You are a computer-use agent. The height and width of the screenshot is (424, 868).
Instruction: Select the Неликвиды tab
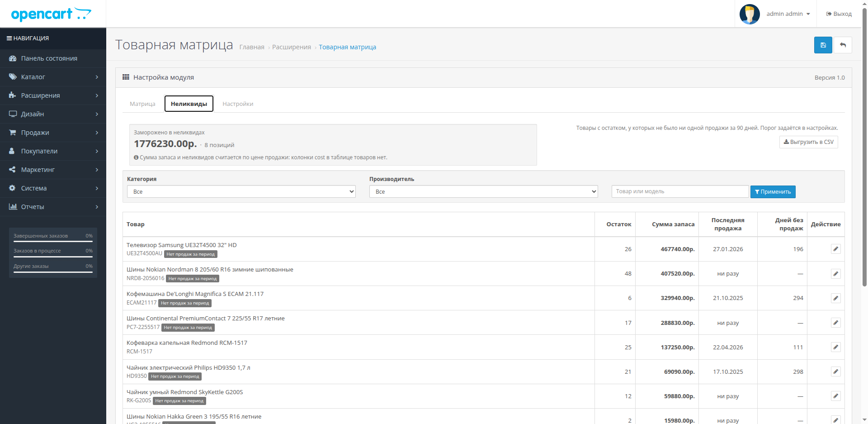pyautogui.click(x=189, y=104)
